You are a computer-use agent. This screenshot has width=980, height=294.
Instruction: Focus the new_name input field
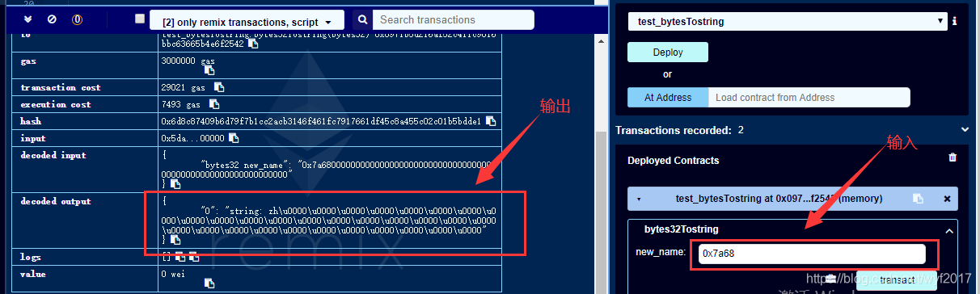click(812, 254)
